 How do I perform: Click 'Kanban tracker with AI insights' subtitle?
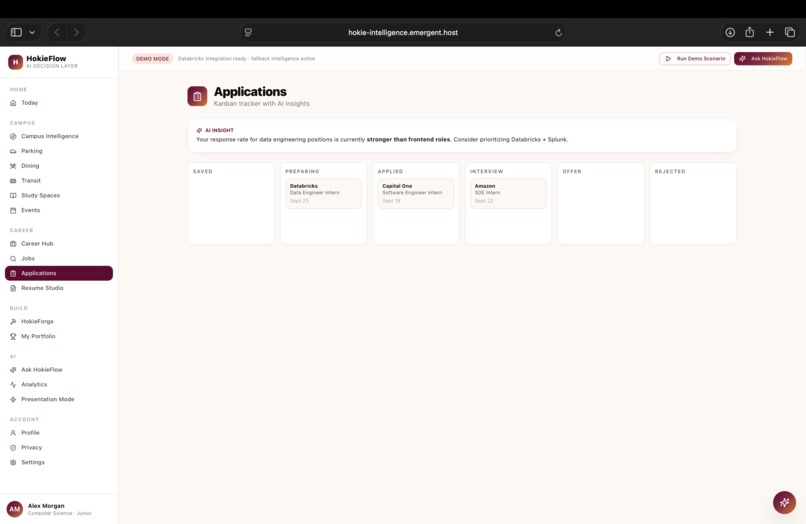click(x=262, y=104)
